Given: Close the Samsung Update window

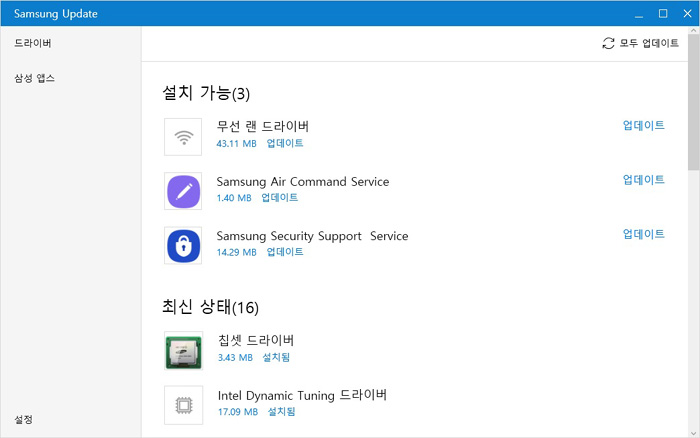Looking at the screenshot, I should pos(688,14).
